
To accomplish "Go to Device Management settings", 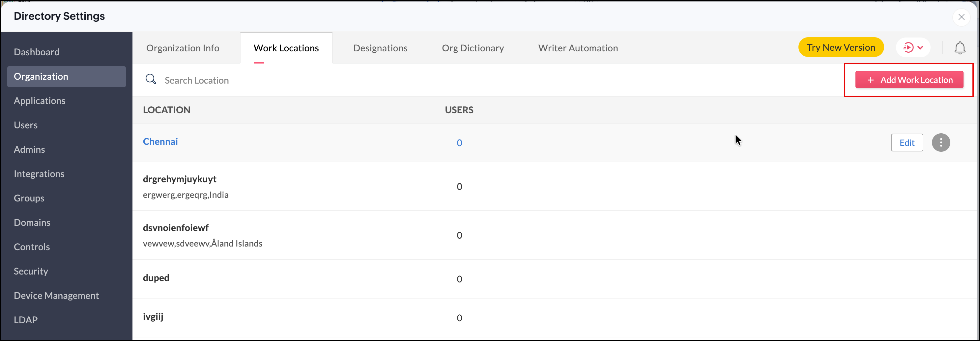I will (x=56, y=295).
